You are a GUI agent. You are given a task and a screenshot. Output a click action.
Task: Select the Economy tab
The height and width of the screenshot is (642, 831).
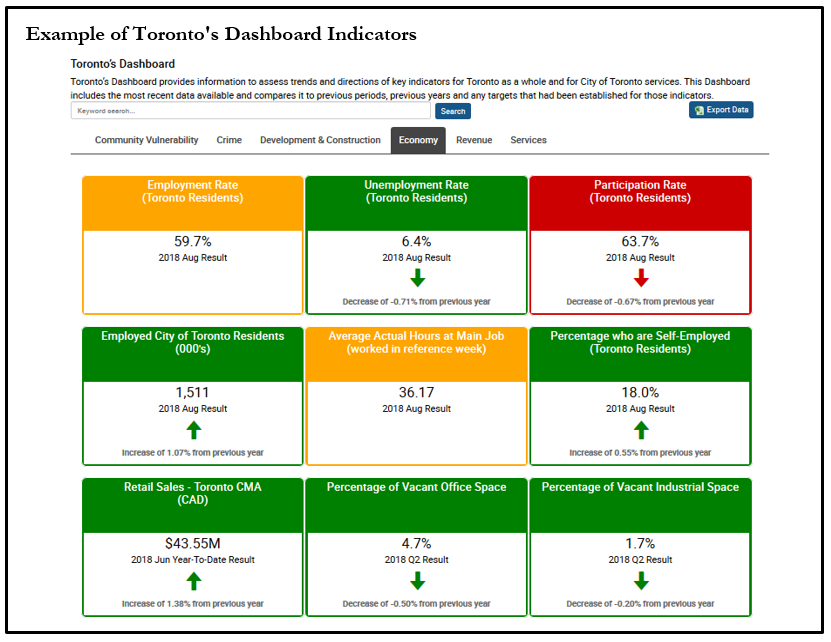coord(418,140)
